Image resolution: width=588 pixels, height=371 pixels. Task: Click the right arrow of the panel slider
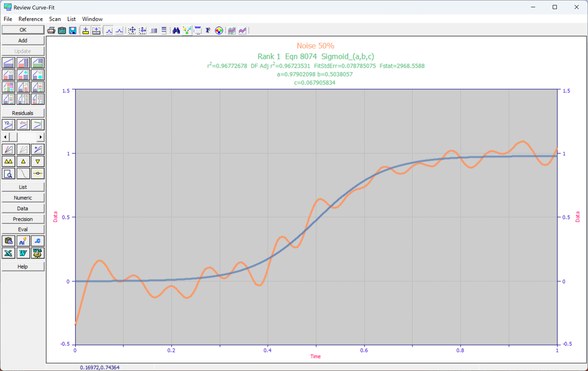coord(41,137)
